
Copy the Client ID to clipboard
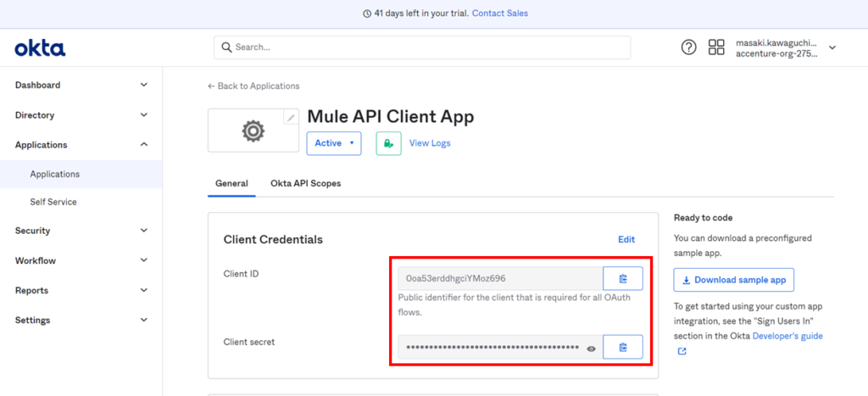tap(622, 278)
